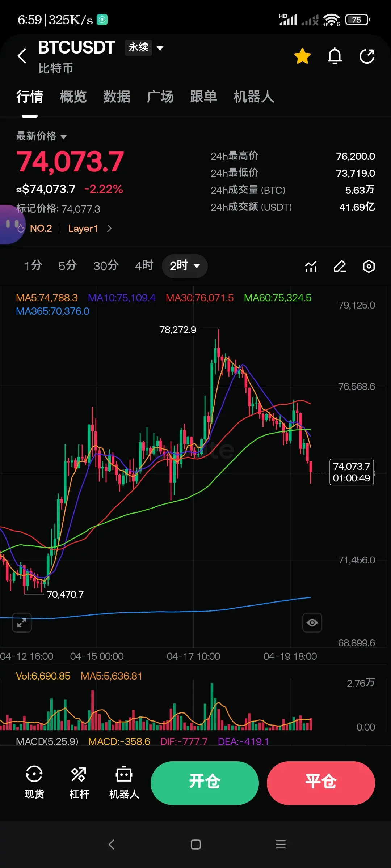Open chart settings hexagon icon
391x868 pixels.
pyautogui.click(x=369, y=266)
